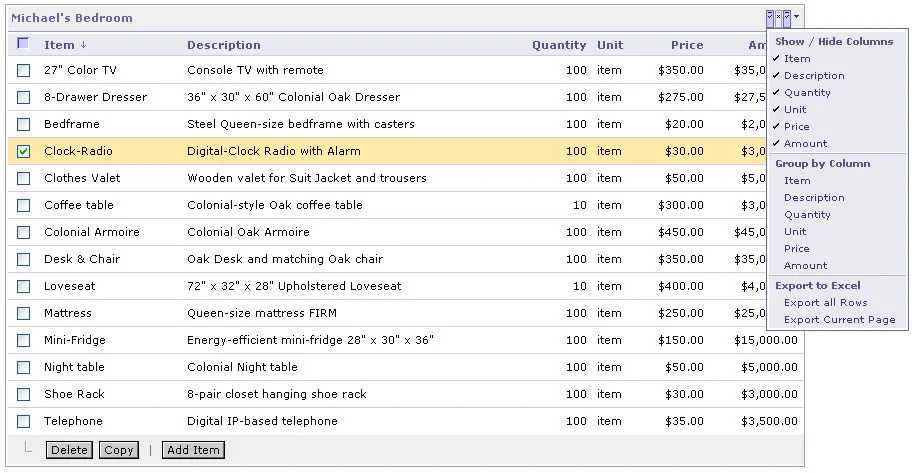Group by Unit in Group by Column
912x473 pixels.
point(795,231)
